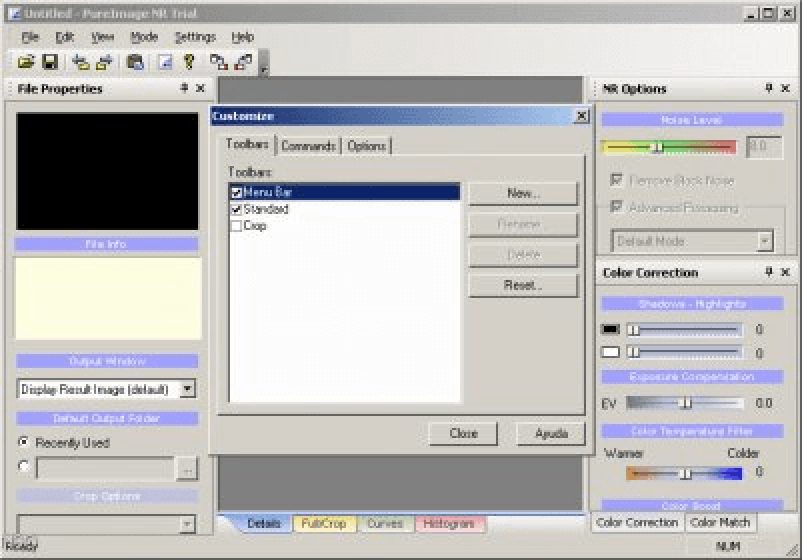Open the Help menu
The image size is (802, 560).
tap(242, 37)
